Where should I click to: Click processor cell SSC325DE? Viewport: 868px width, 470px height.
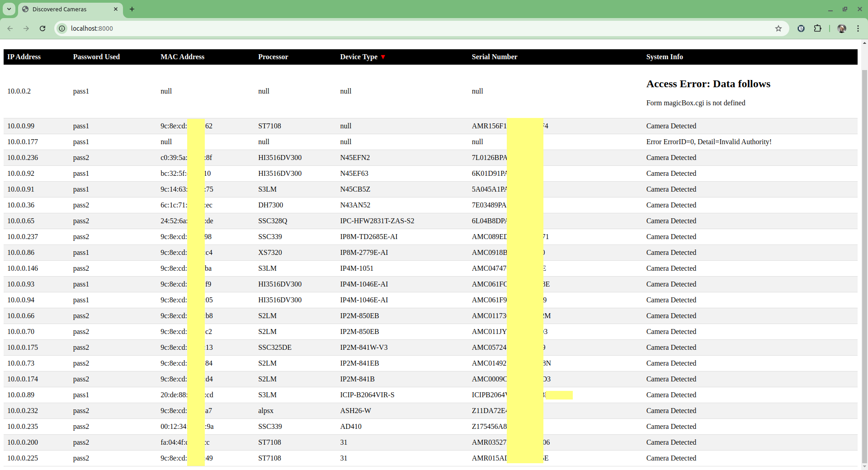point(275,348)
